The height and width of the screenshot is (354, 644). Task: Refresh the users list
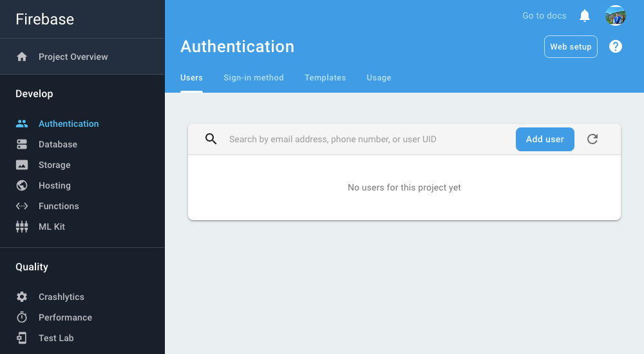click(592, 139)
